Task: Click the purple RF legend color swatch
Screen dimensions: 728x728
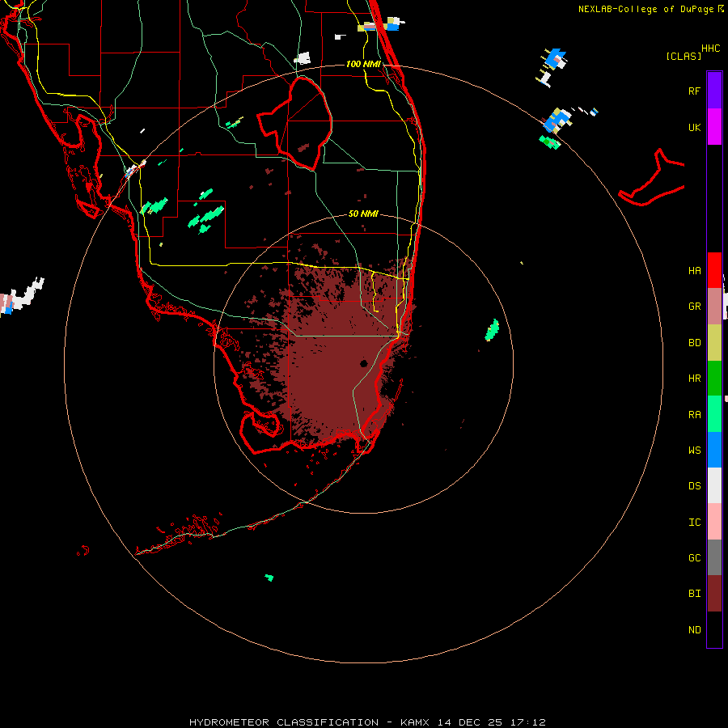Action: pyautogui.click(x=714, y=90)
